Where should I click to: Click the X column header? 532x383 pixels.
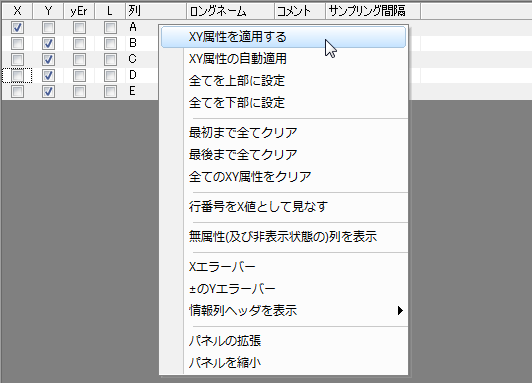(17, 11)
